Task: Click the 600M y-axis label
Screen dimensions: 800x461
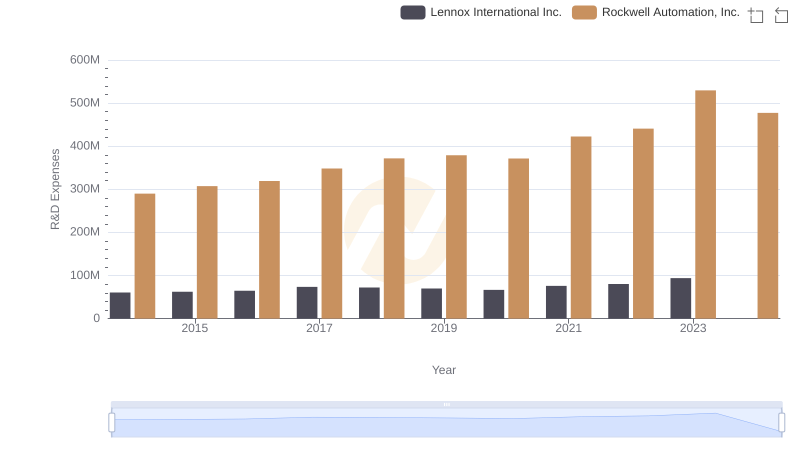Action: point(85,60)
